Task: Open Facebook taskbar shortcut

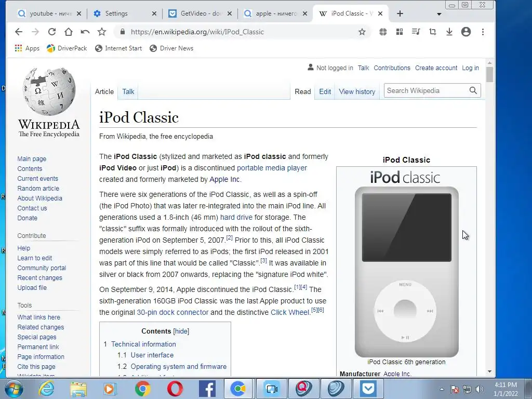Action: coord(207,389)
